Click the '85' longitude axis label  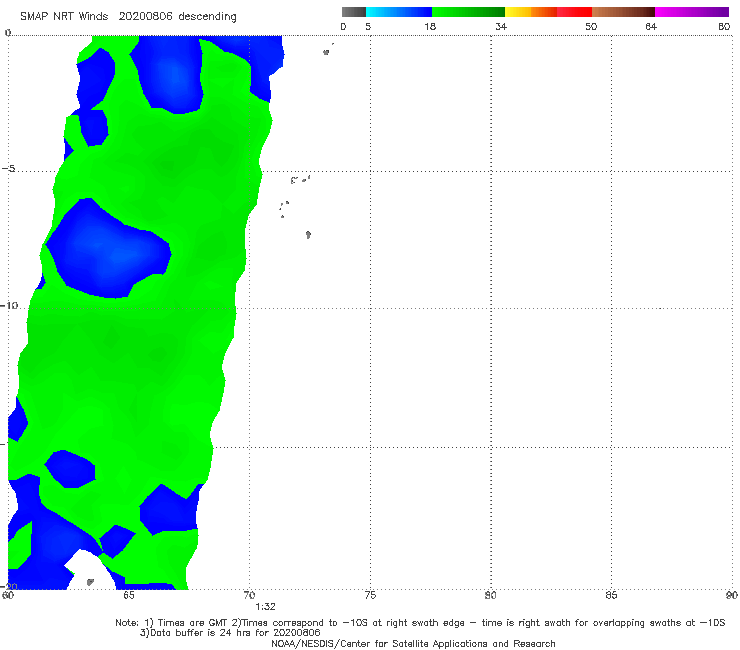click(611, 595)
